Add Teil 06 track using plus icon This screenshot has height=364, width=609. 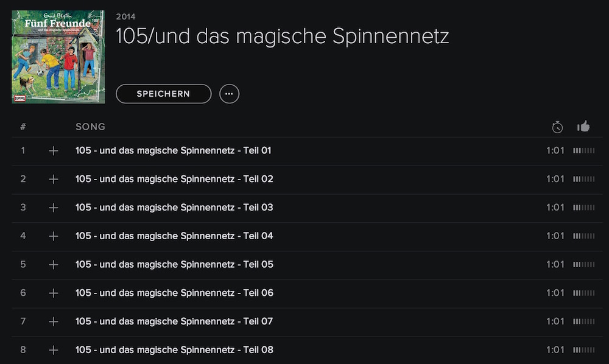click(54, 293)
